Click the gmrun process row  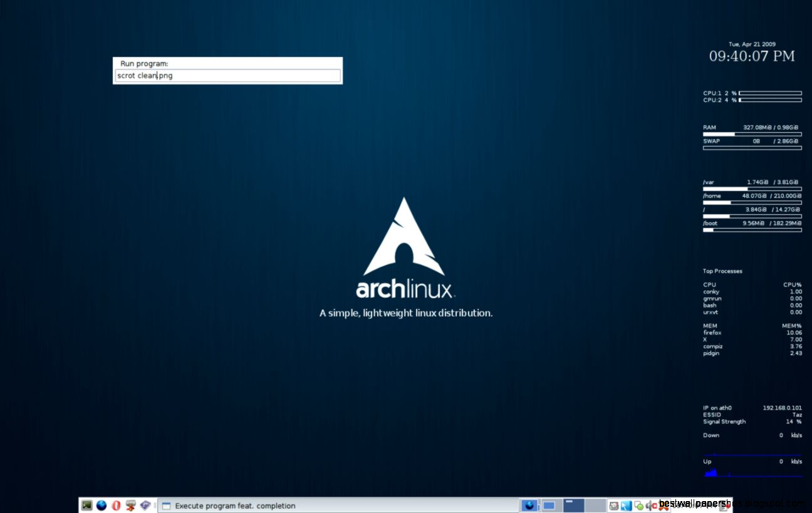coord(752,299)
